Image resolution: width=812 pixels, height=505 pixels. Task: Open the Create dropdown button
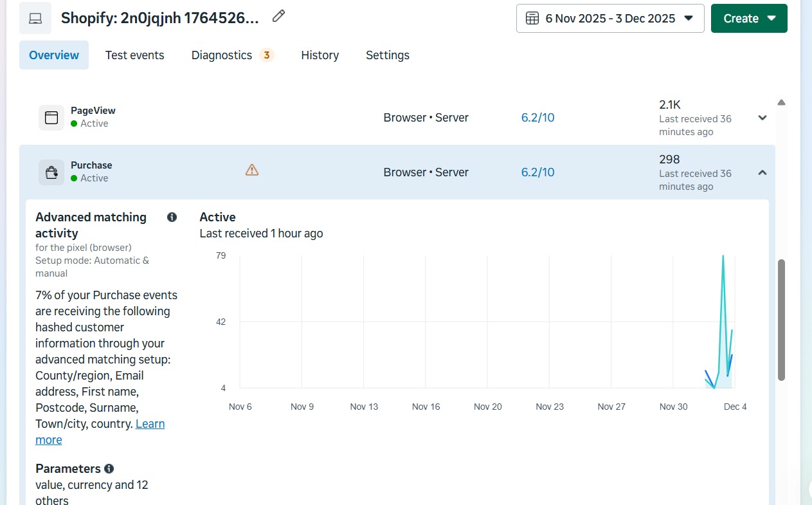pos(748,18)
